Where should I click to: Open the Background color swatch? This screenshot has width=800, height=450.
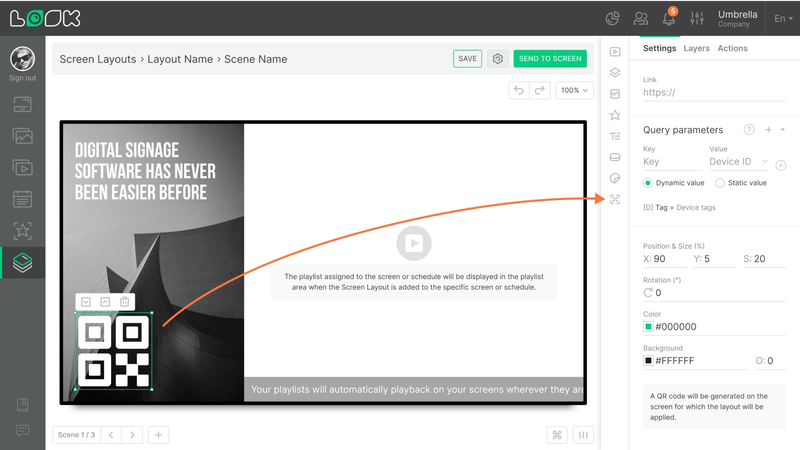point(648,361)
